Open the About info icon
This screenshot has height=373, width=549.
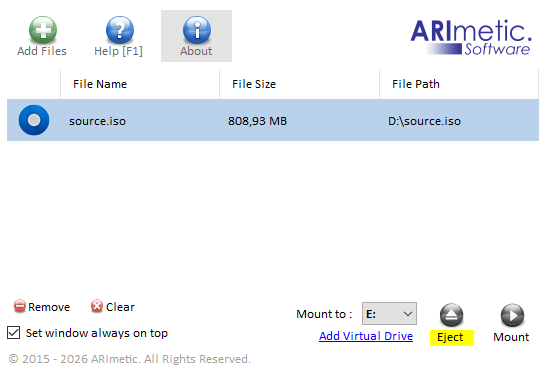pyautogui.click(x=197, y=30)
